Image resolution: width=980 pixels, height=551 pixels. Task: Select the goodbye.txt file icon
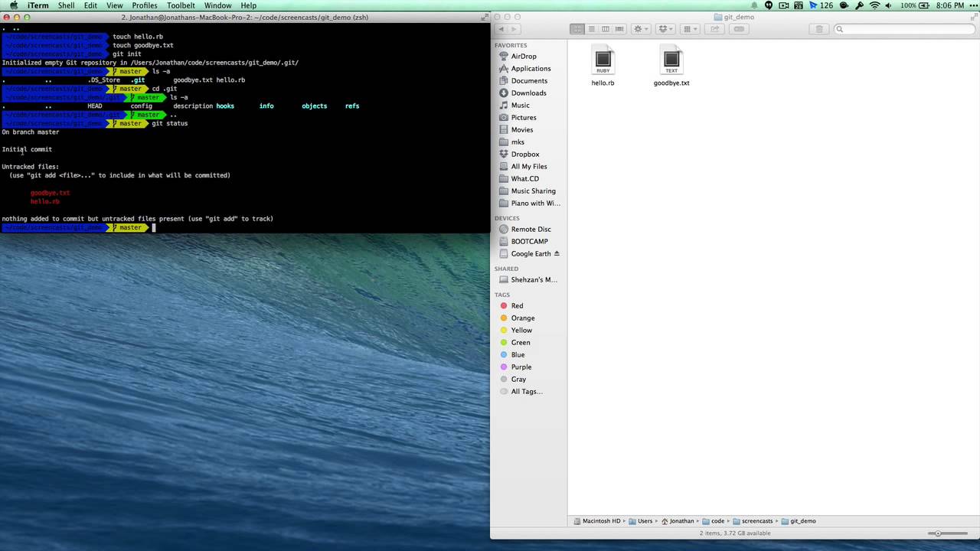tap(671, 60)
